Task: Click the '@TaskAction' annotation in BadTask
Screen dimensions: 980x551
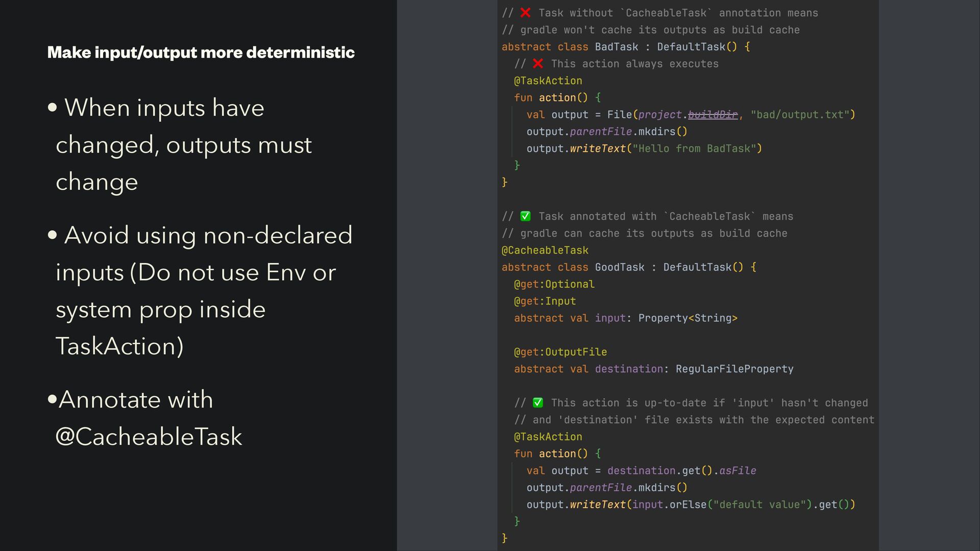Action: [x=548, y=81]
